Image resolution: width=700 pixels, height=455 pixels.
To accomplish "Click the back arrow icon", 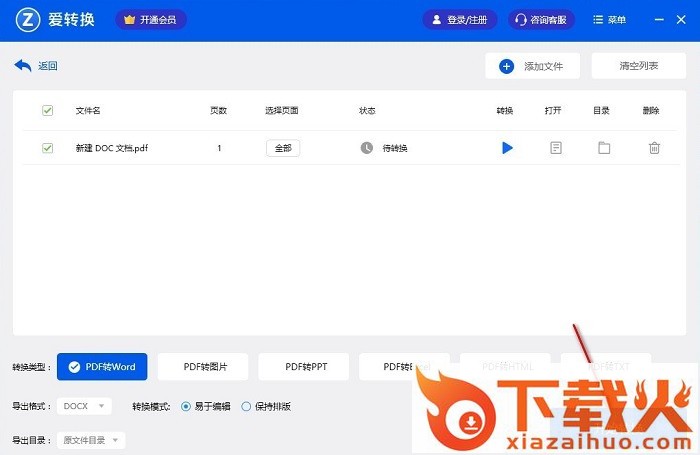I will (23, 66).
